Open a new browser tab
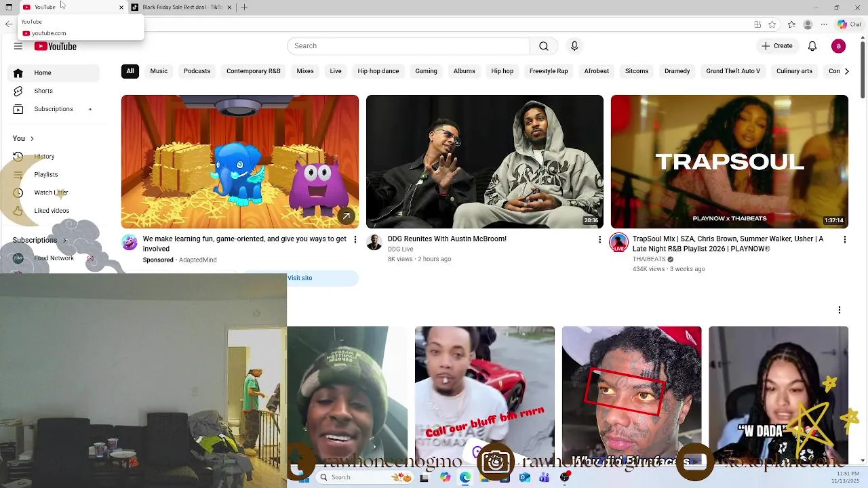Image resolution: width=868 pixels, height=488 pixels. point(245,7)
